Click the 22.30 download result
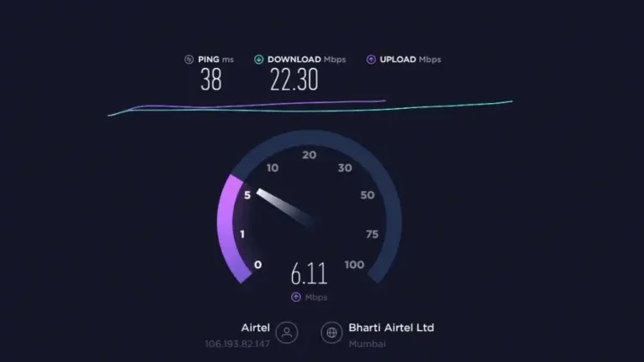 click(x=294, y=80)
